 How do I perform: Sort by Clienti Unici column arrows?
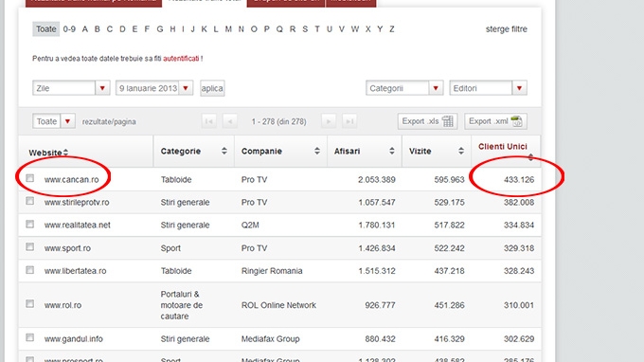pyautogui.click(x=530, y=157)
